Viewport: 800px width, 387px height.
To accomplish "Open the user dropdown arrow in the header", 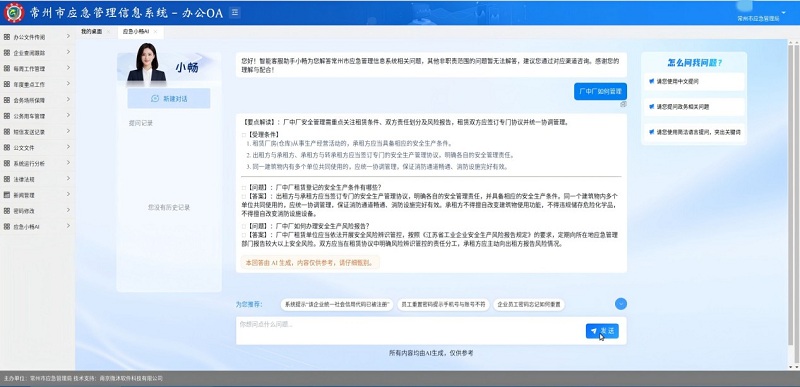I will tap(784, 12).
